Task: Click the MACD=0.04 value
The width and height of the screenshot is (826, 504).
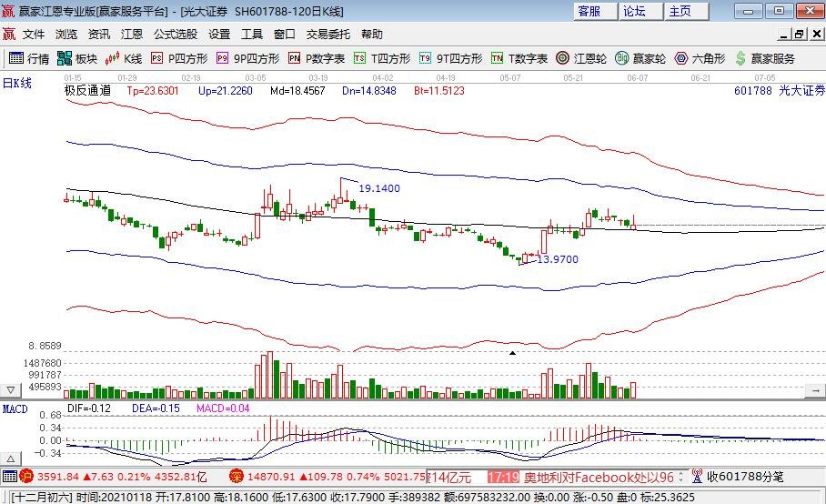Action: (x=223, y=408)
